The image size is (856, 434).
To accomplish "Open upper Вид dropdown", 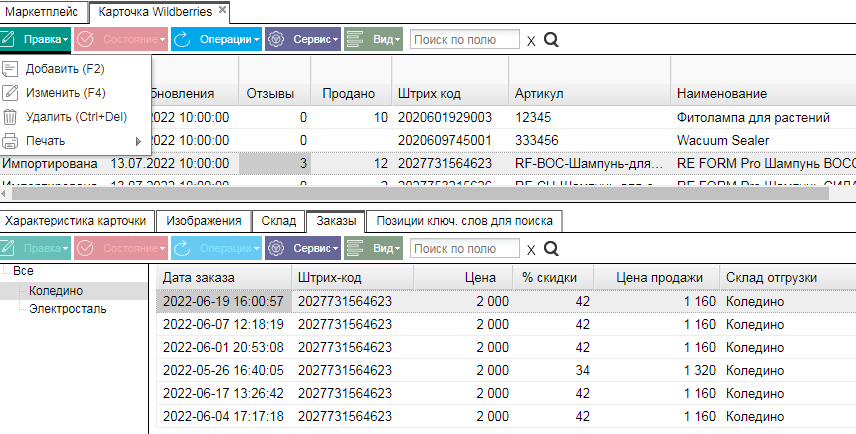I will (x=373, y=39).
